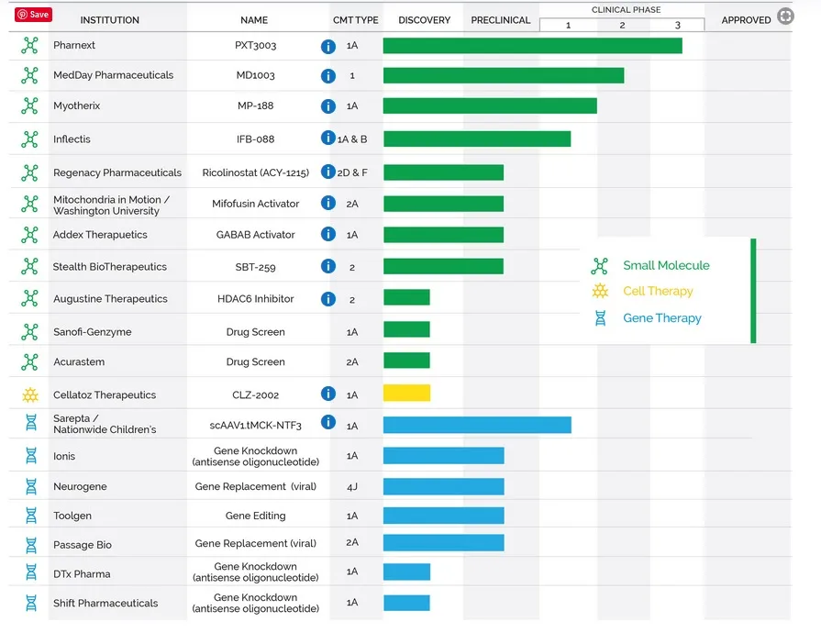
Task: Click the Pinterest Save button
Action: 33,15
